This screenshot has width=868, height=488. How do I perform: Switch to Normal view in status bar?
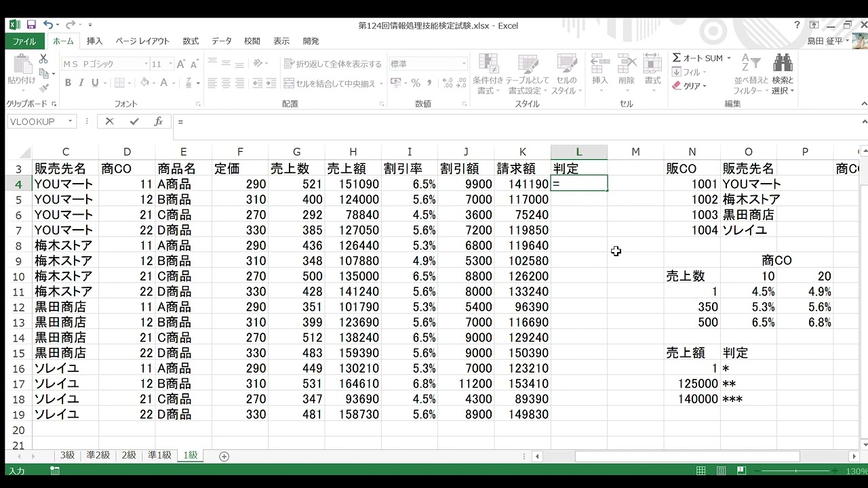click(x=701, y=470)
